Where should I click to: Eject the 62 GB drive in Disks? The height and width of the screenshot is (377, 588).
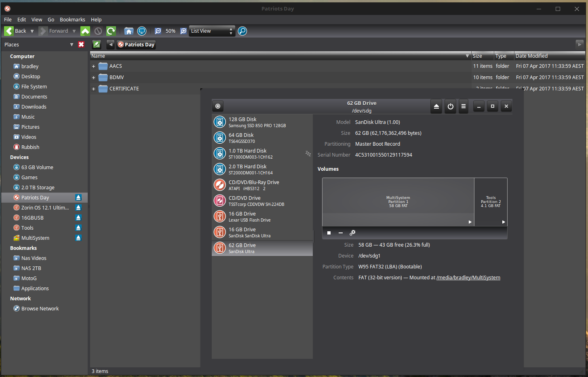tap(436, 107)
